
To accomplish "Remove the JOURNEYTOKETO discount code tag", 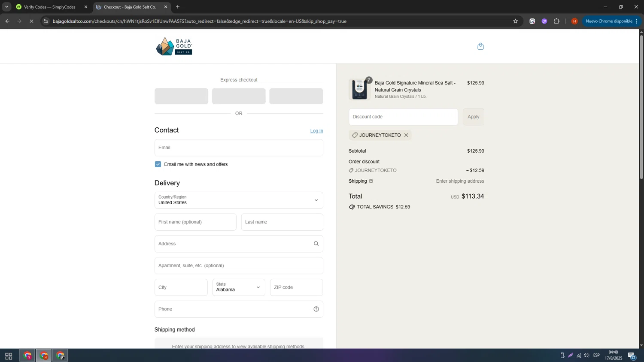I will [x=406, y=135].
